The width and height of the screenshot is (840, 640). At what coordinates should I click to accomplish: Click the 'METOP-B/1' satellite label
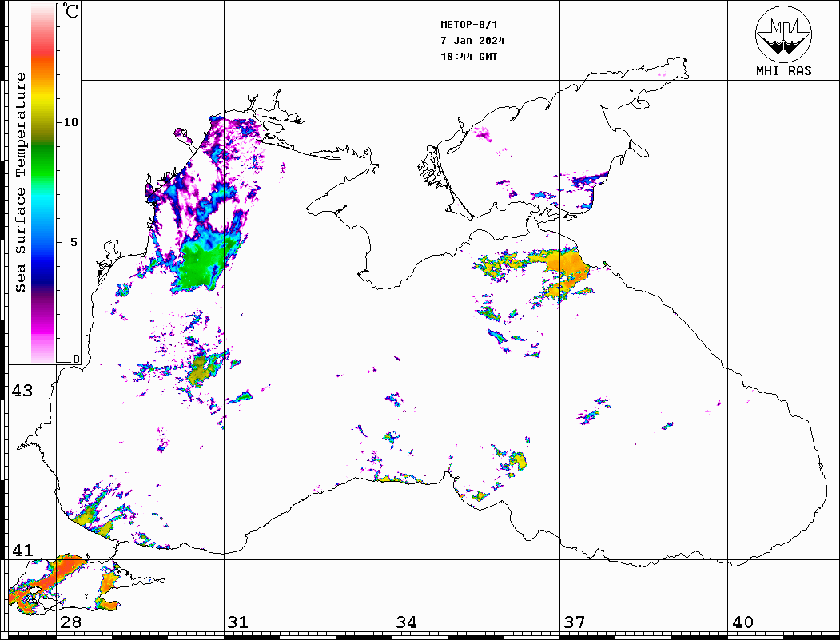468,25
